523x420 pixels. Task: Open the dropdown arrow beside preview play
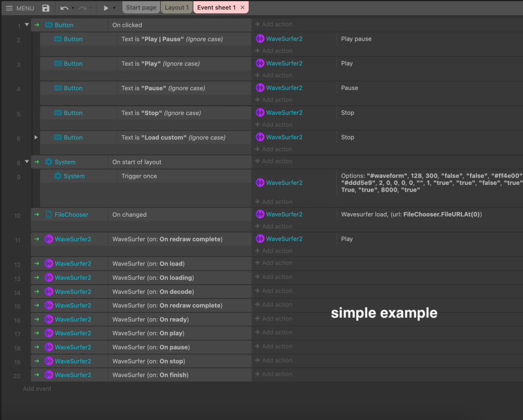(114, 8)
